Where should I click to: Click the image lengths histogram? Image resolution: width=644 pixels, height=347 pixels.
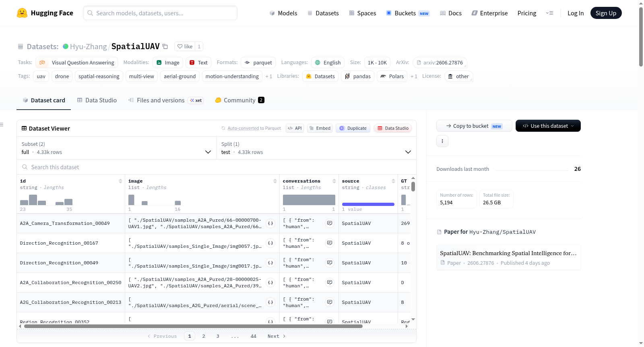155,199
